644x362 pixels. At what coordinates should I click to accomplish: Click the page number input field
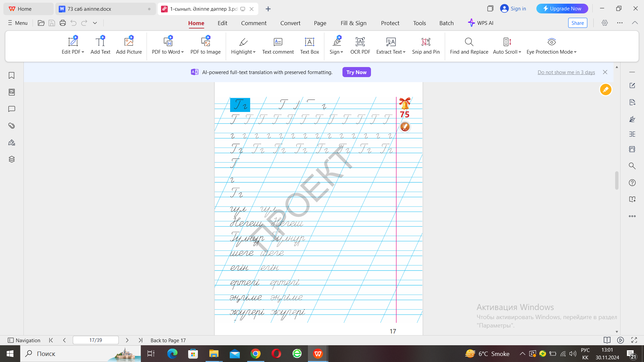coord(96,340)
